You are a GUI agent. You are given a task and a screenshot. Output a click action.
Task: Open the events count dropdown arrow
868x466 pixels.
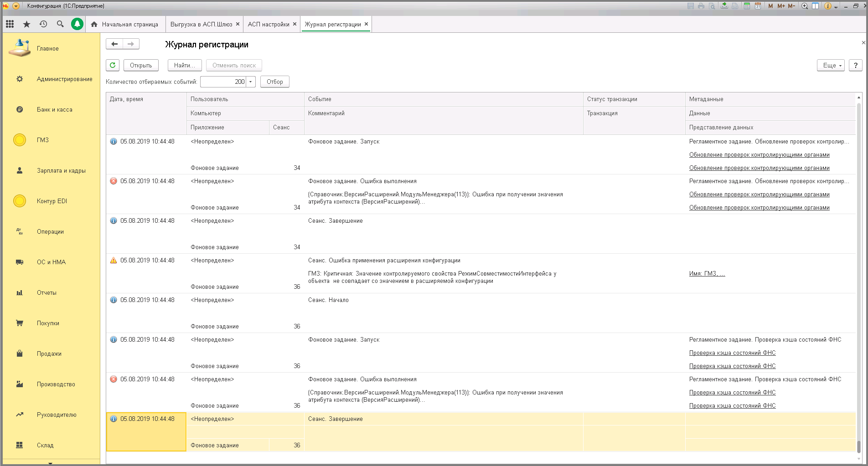251,82
